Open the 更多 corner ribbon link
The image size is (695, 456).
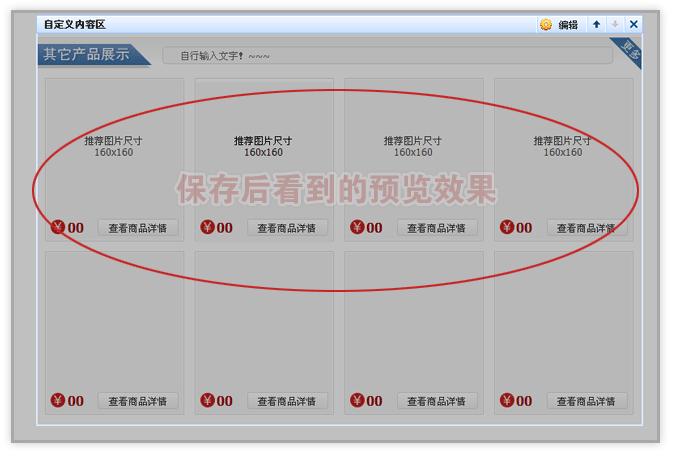click(x=628, y=49)
